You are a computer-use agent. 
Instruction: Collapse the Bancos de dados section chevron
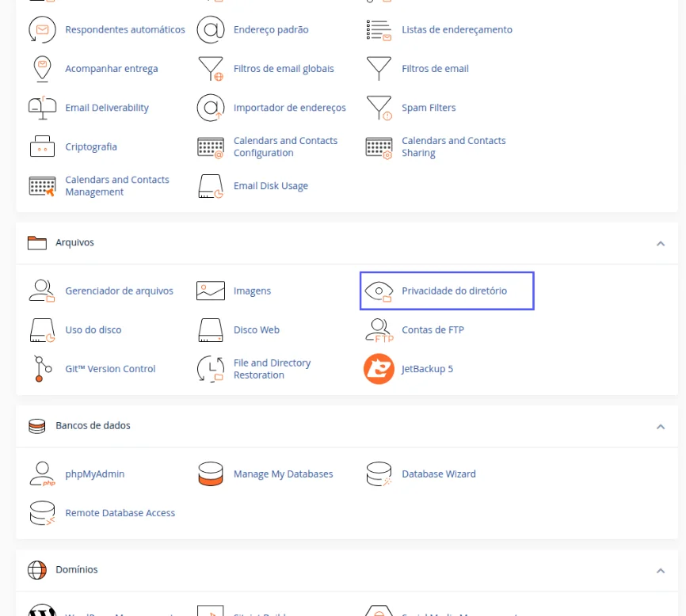[661, 427]
